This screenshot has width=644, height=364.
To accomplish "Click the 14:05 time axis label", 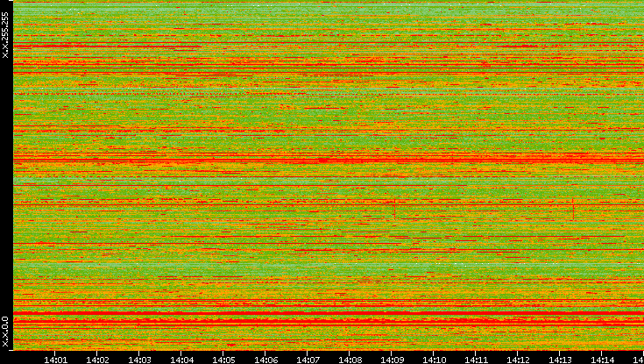I will [223, 360].
